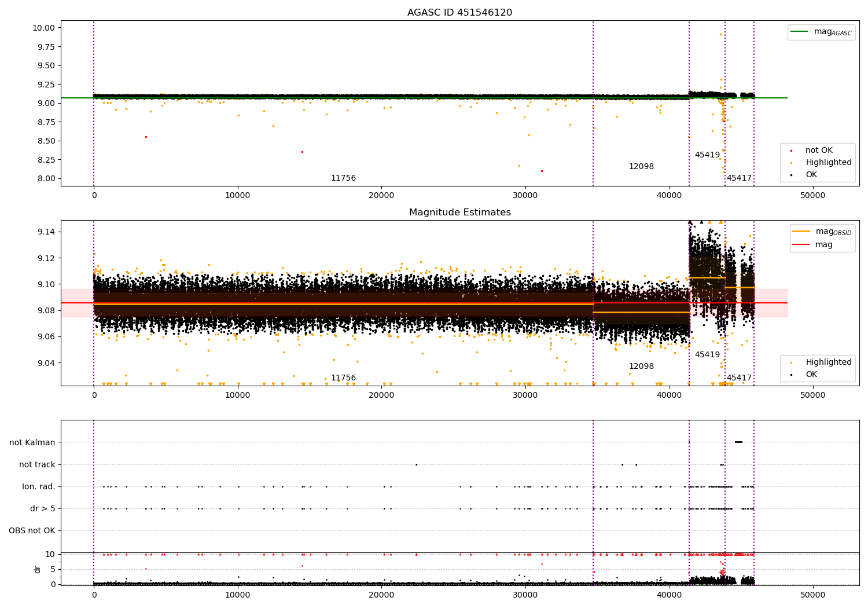Click the 9.06 y-axis tick in Magnitude Estimates
Screen dimensions: 868x608
point(47,337)
